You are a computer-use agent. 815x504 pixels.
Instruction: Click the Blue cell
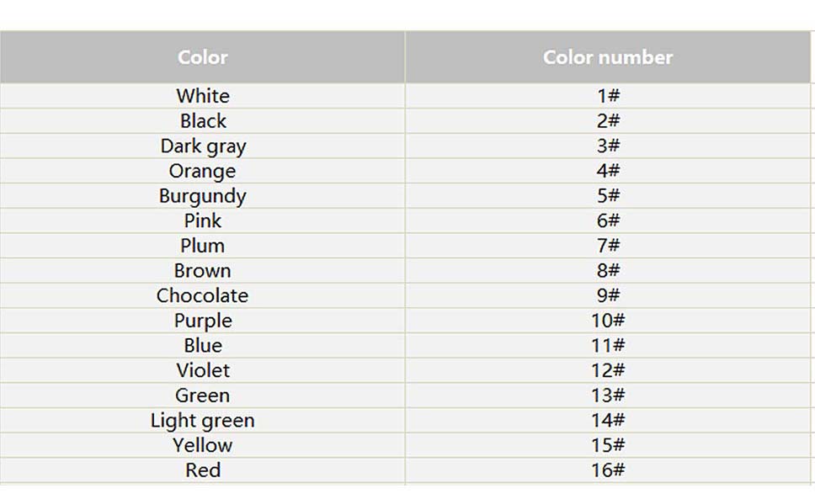pos(203,346)
